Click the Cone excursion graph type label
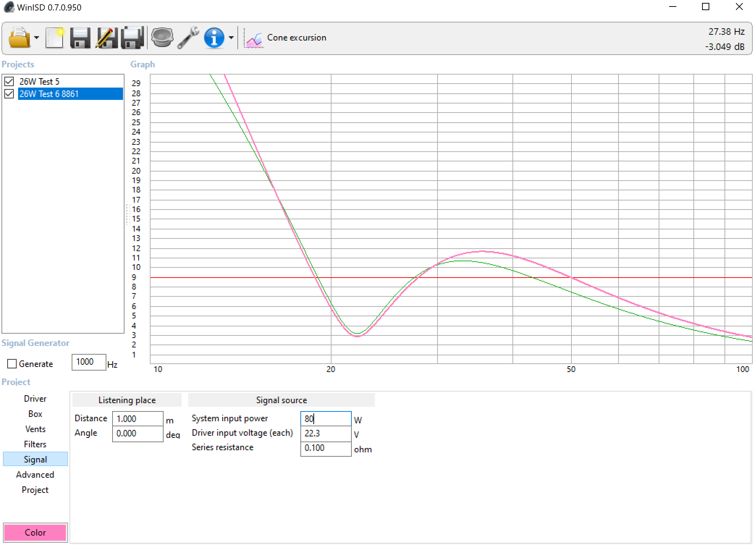Image resolution: width=756 pixels, height=545 pixels. pos(296,38)
